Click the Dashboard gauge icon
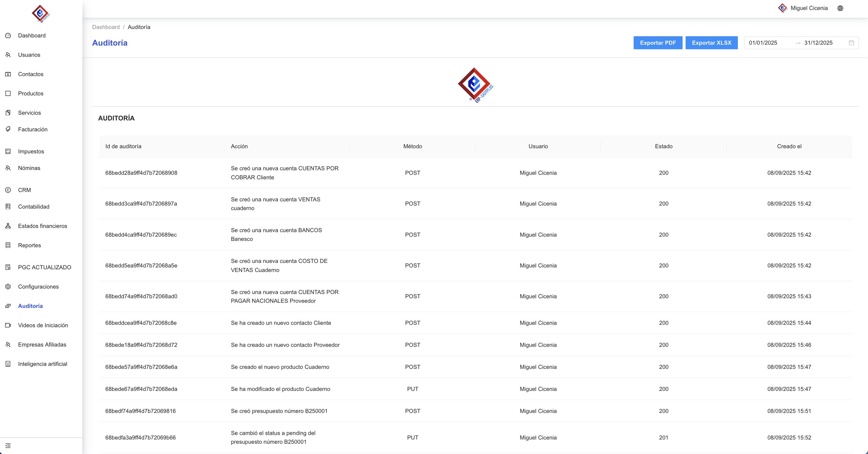The width and height of the screenshot is (868, 454). tap(8, 35)
